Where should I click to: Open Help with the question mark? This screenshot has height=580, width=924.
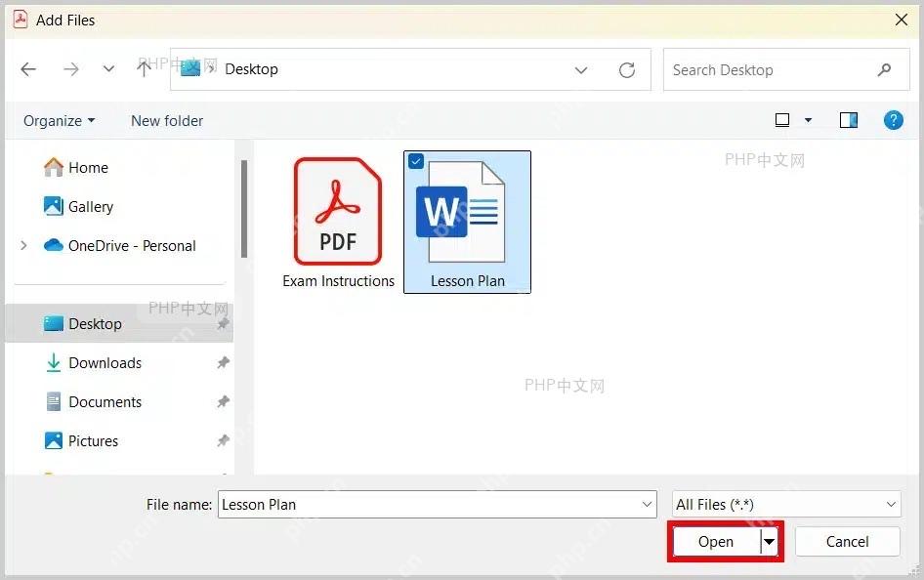(x=894, y=120)
